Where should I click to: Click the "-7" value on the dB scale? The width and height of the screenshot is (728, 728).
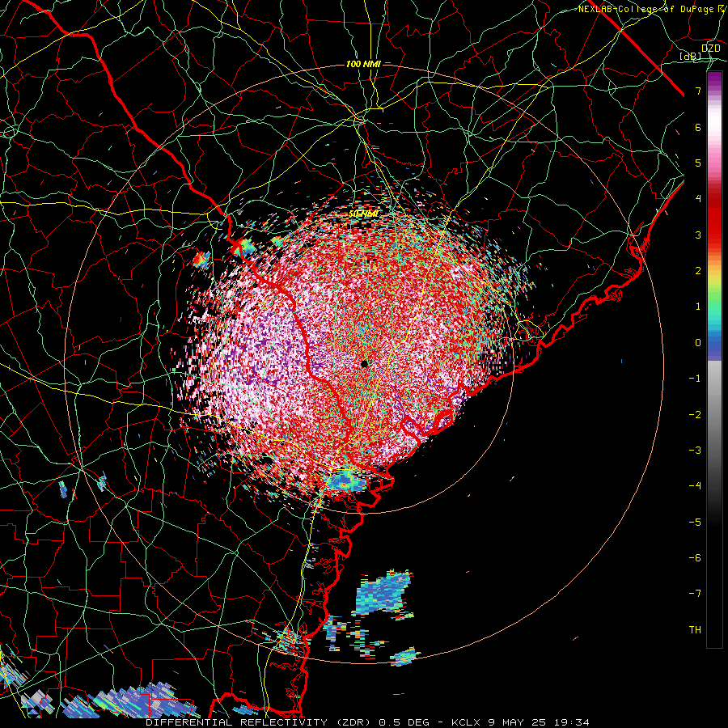(x=695, y=594)
